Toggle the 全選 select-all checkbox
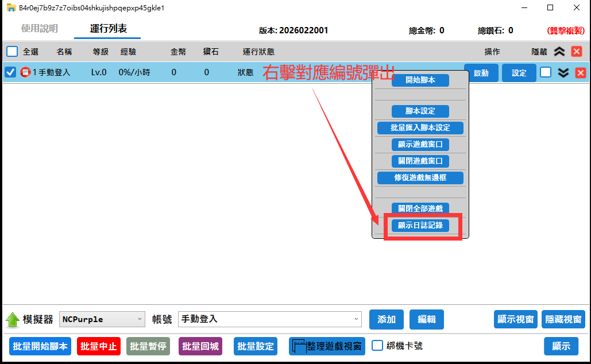591x364 pixels. (12, 52)
